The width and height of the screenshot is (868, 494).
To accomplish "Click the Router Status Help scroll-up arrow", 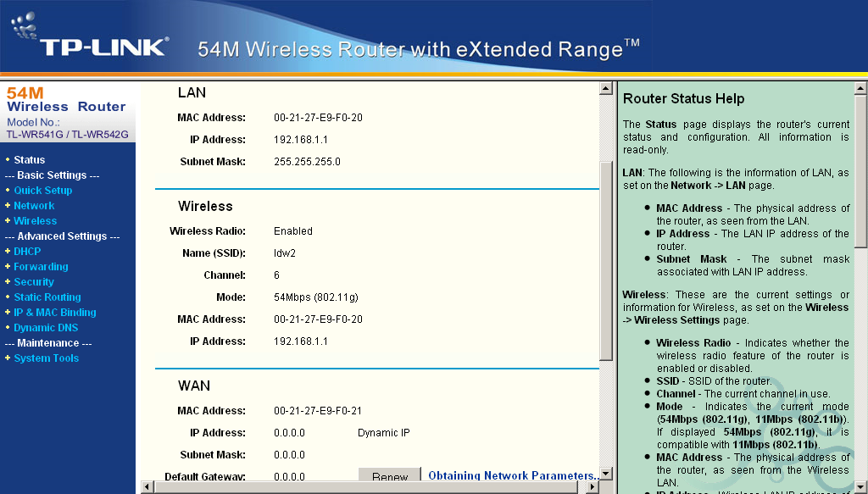I will click(860, 88).
